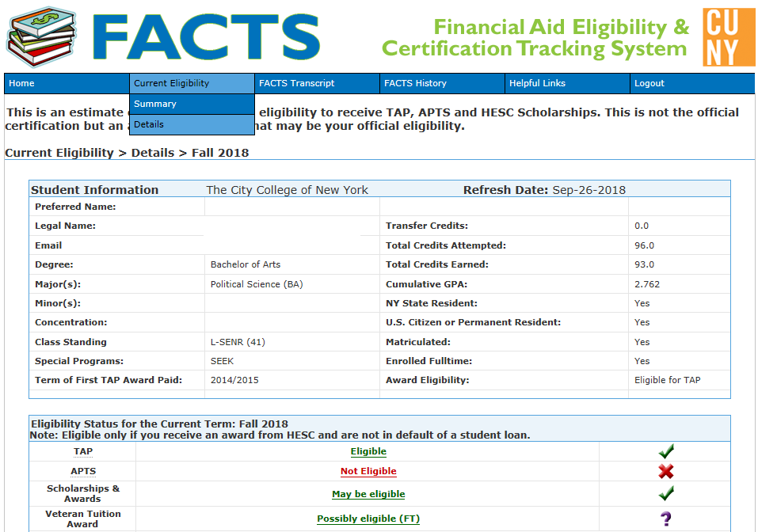The width and height of the screenshot is (758, 532).
Task: Open the 'Possibly eligible (FT)' link
Action: pos(368,519)
